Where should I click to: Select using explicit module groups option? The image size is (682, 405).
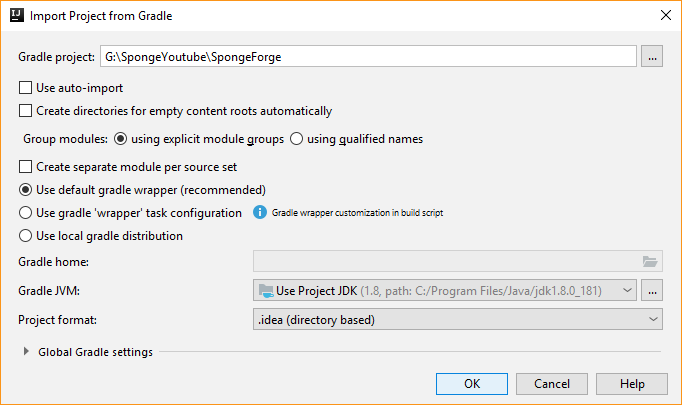point(122,139)
